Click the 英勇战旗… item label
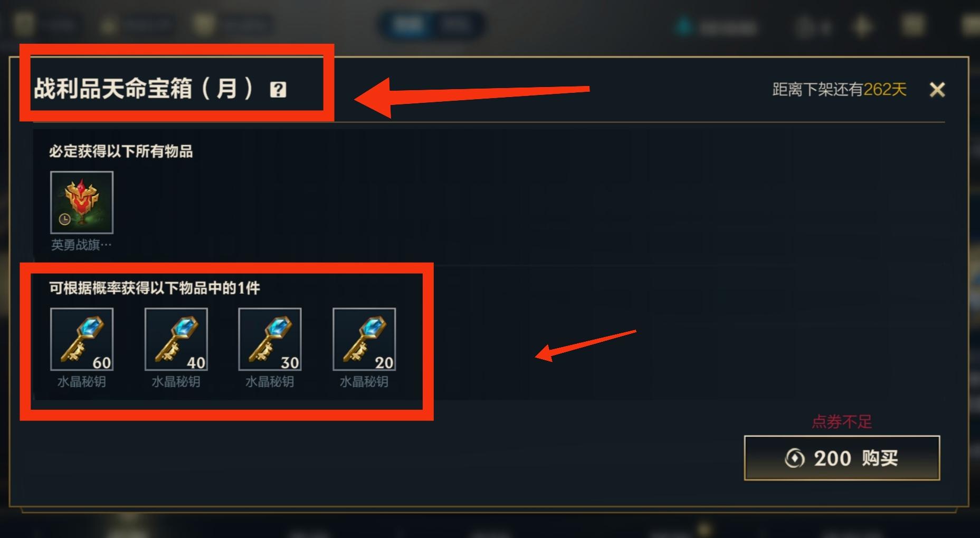The image size is (980, 538). point(82,245)
